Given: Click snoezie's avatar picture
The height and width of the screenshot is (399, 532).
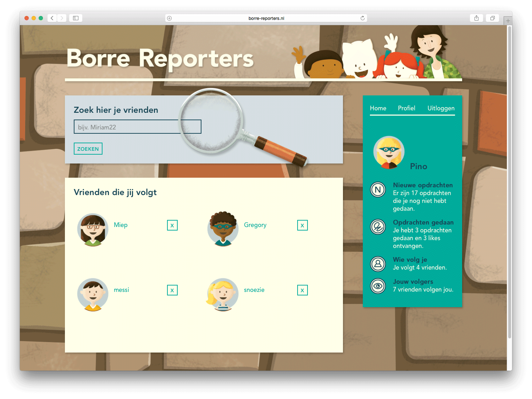Looking at the screenshot, I should pyautogui.click(x=222, y=295).
